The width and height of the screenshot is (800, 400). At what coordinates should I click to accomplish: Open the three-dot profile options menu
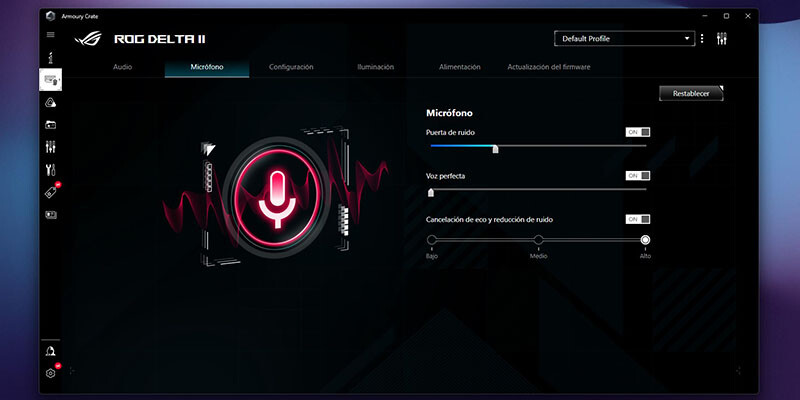click(x=702, y=38)
